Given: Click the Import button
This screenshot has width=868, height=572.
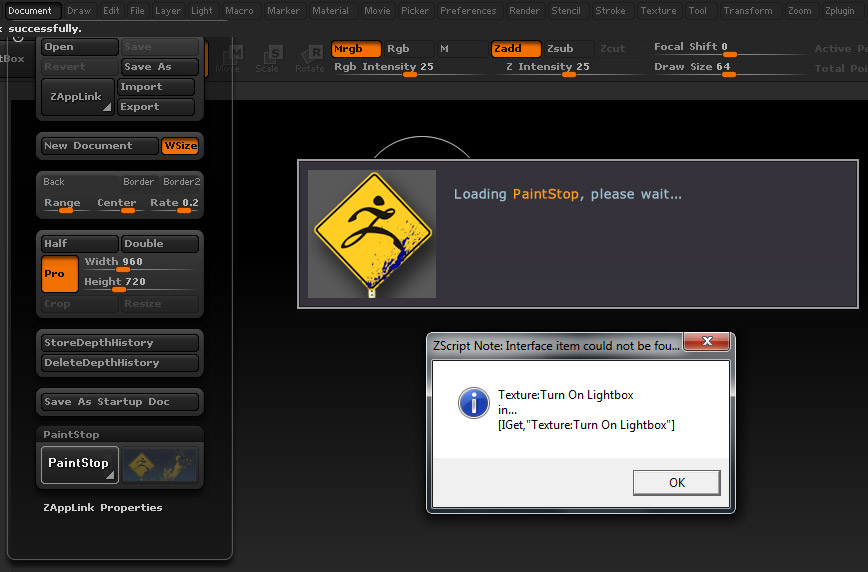Looking at the screenshot, I should pyautogui.click(x=156, y=87).
